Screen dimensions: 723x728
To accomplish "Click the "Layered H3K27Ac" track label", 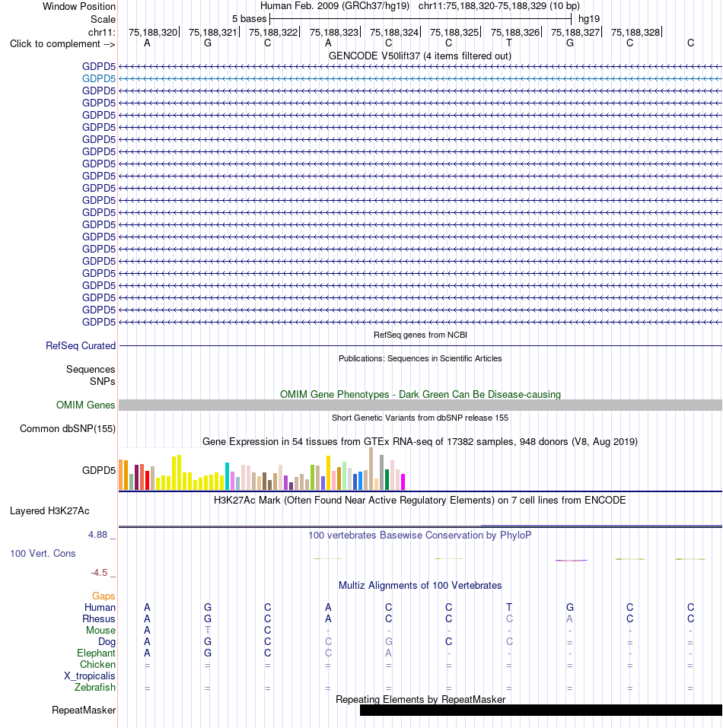I will [x=49, y=511].
